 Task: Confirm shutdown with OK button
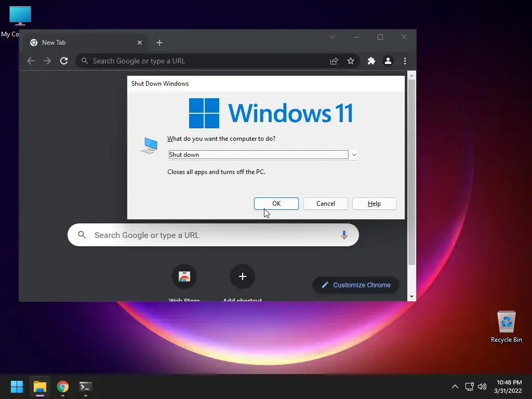pos(276,204)
